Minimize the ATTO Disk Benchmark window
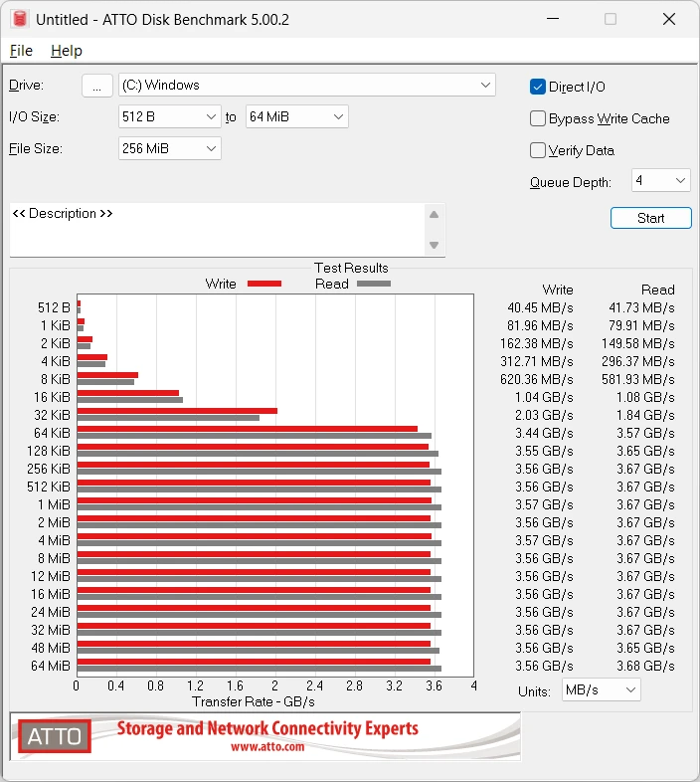This screenshot has height=782, width=700. point(553,19)
